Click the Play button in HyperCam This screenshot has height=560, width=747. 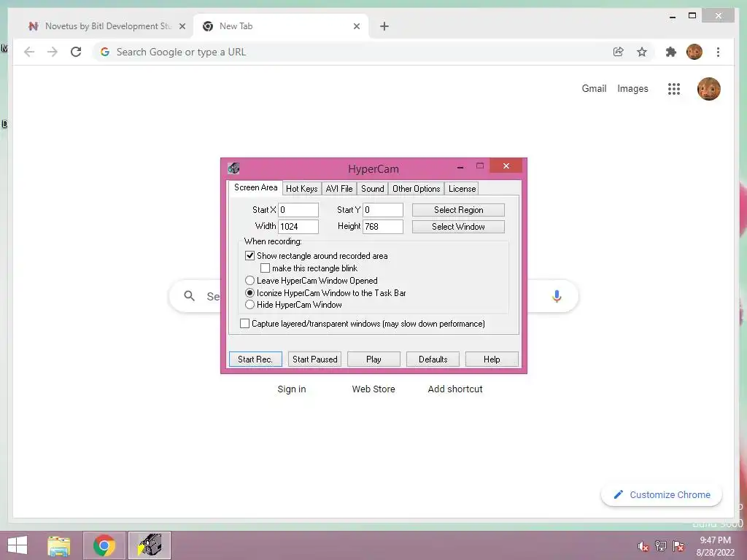point(373,359)
